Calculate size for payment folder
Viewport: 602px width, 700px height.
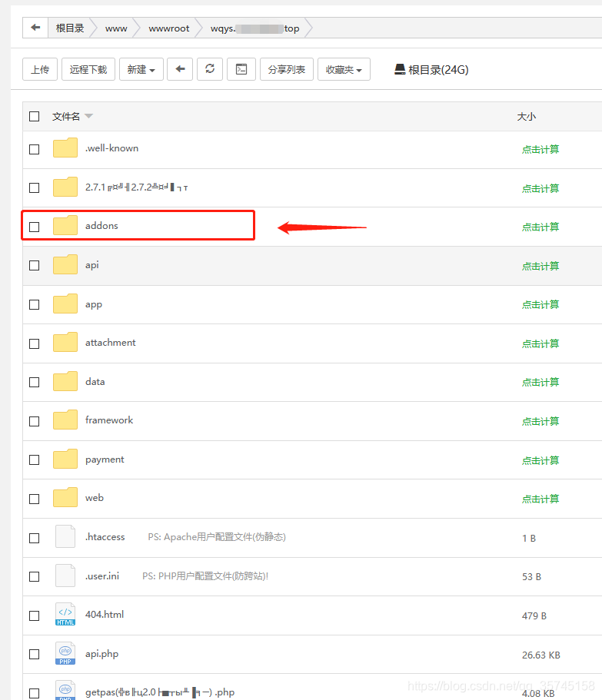tap(540, 460)
